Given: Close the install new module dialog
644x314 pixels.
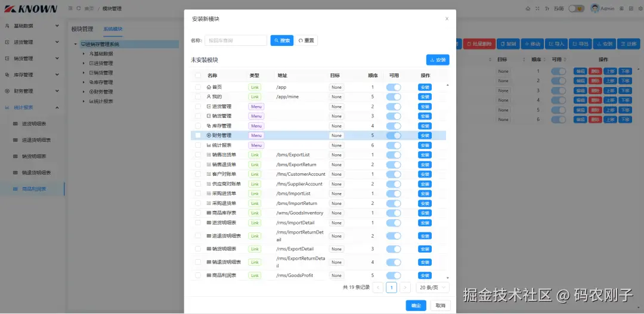Looking at the screenshot, I should click(447, 19).
